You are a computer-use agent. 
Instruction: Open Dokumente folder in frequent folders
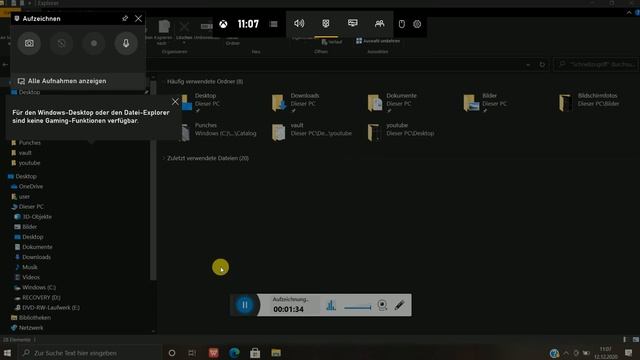point(393,102)
